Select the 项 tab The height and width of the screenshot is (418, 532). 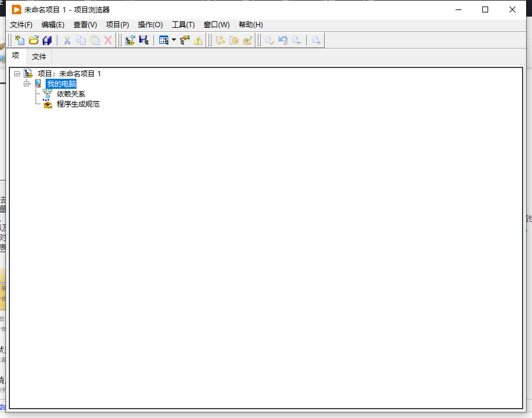tap(16, 56)
